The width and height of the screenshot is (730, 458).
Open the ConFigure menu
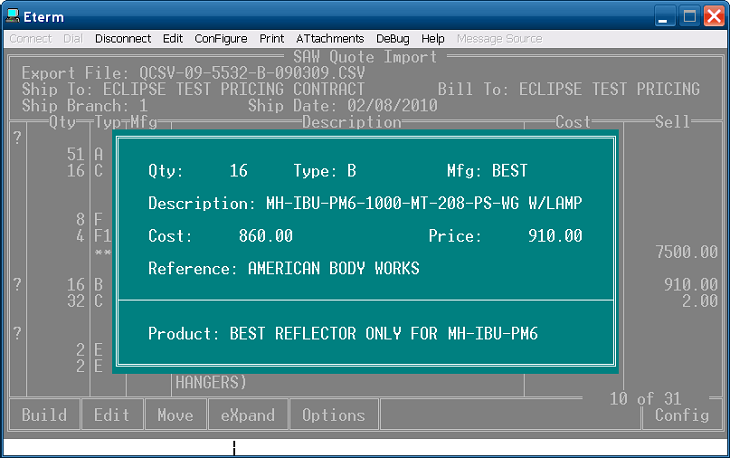221,39
